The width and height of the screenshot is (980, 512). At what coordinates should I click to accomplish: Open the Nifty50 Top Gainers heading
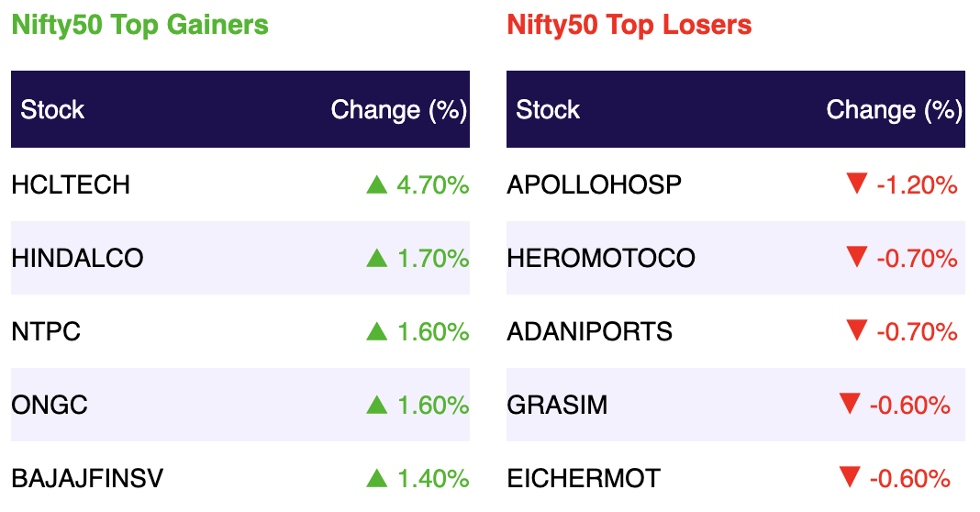coord(140,26)
